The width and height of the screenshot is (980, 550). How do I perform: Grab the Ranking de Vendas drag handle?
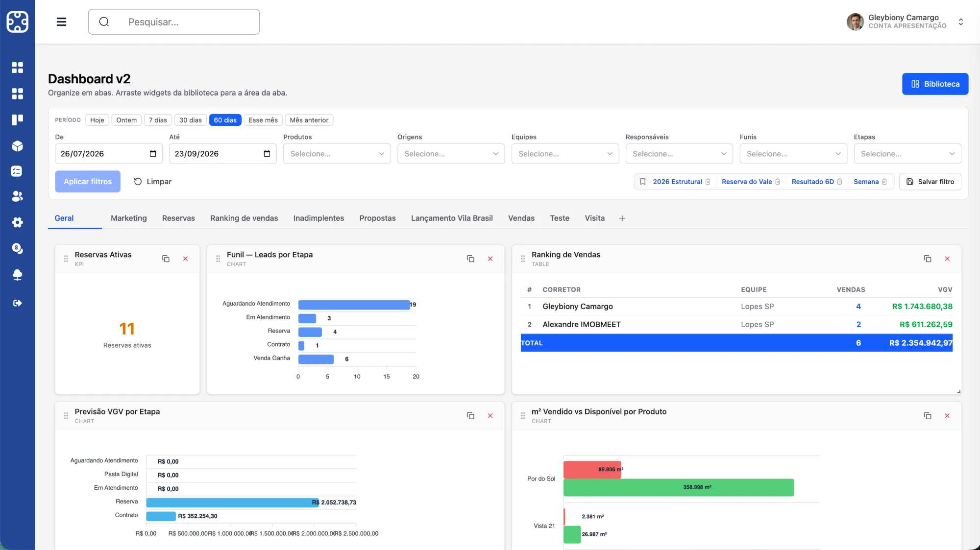(x=523, y=259)
